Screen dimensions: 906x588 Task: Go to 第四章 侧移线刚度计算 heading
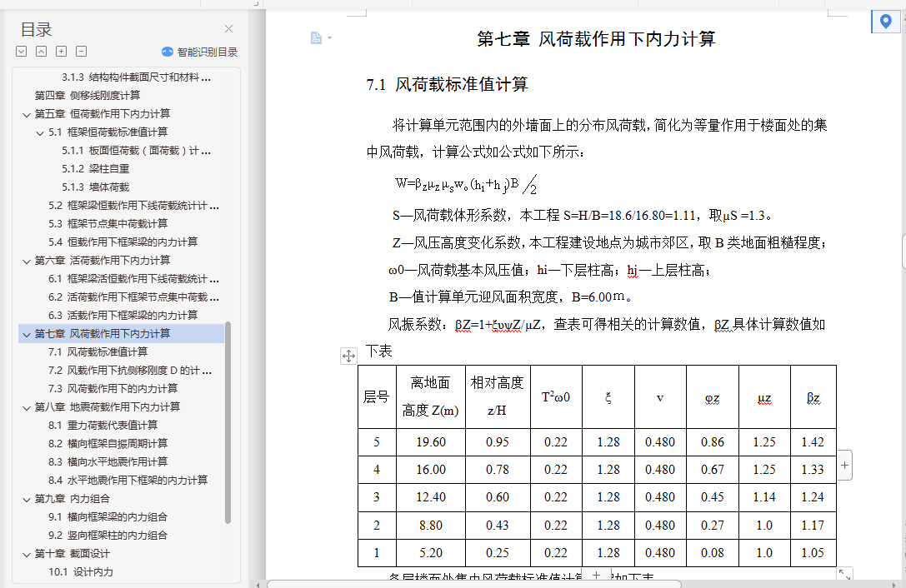[88, 95]
